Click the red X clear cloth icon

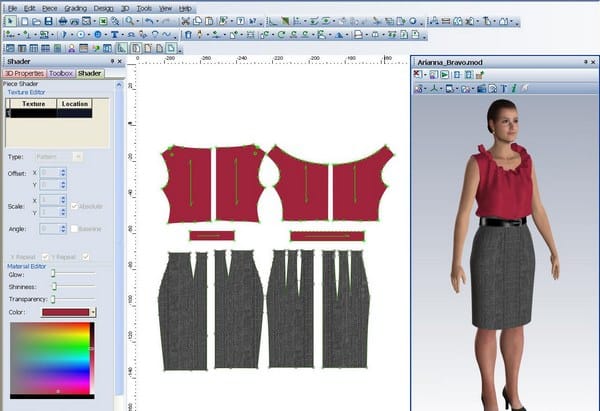pos(418,75)
